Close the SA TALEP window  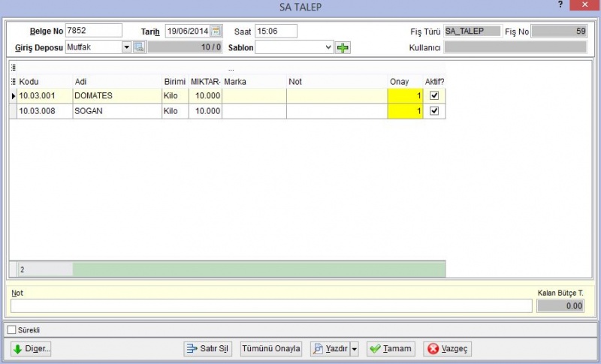(585, 5)
